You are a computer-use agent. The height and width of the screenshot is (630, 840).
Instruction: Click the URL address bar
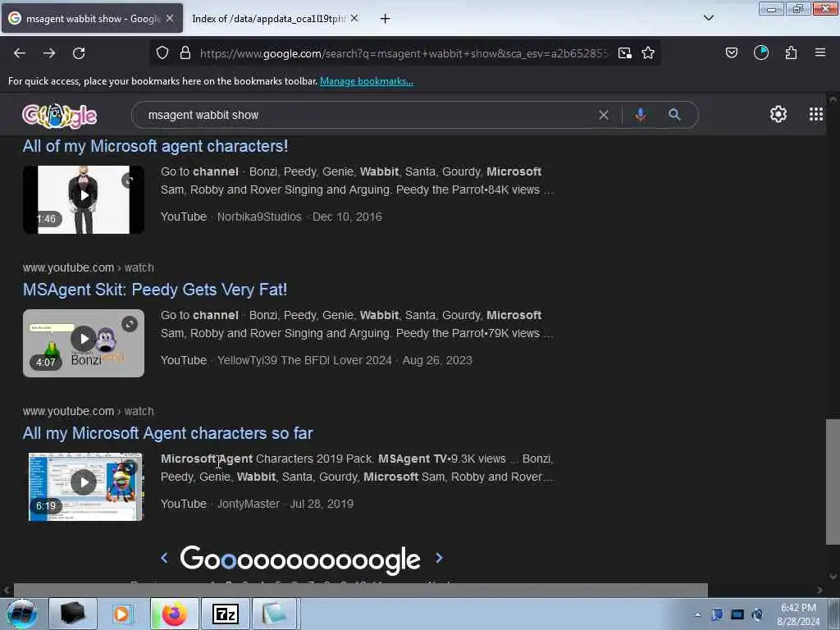click(x=404, y=53)
